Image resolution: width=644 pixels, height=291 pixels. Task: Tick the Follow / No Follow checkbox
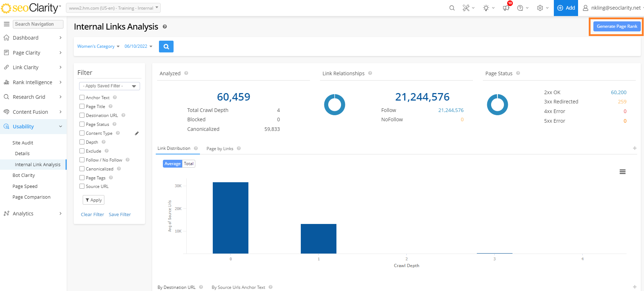[x=82, y=160]
